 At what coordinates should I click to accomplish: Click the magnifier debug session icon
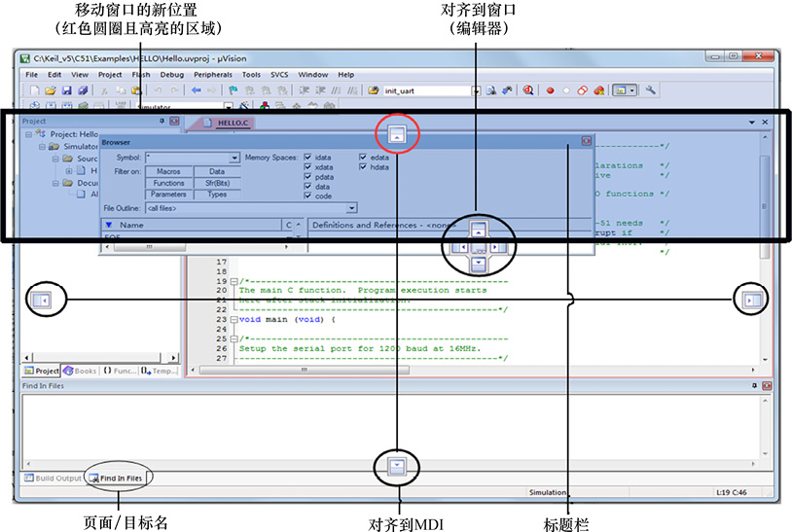pyautogui.click(x=528, y=90)
